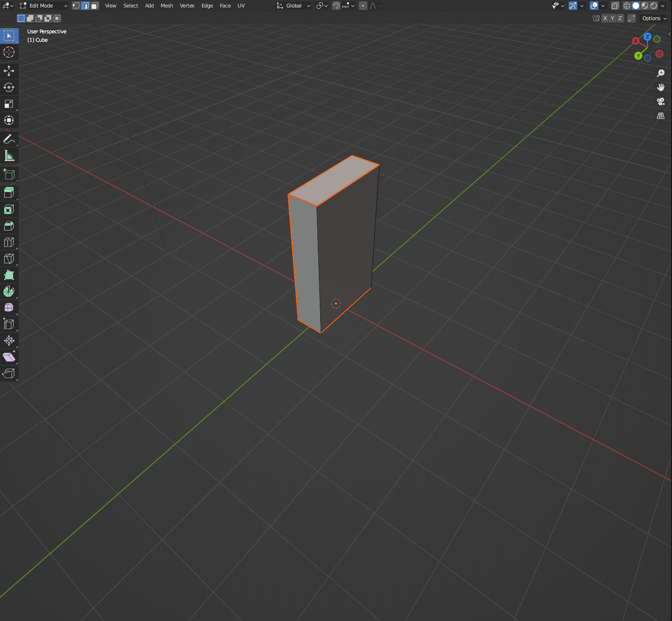Switch to wireframe shading
The width and height of the screenshot is (672, 621).
click(627, 6)
